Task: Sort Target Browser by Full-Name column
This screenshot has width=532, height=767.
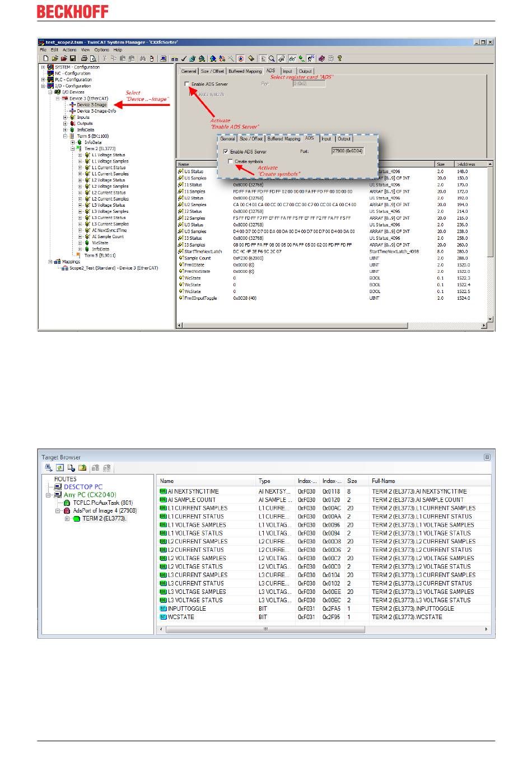Action: (x=430, y=481)
